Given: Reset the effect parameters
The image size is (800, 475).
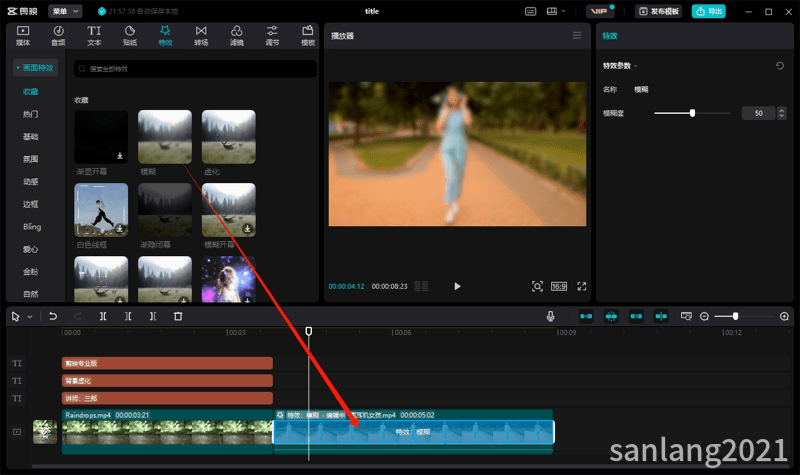Looking at the screenshot, I should pos(780,66).
